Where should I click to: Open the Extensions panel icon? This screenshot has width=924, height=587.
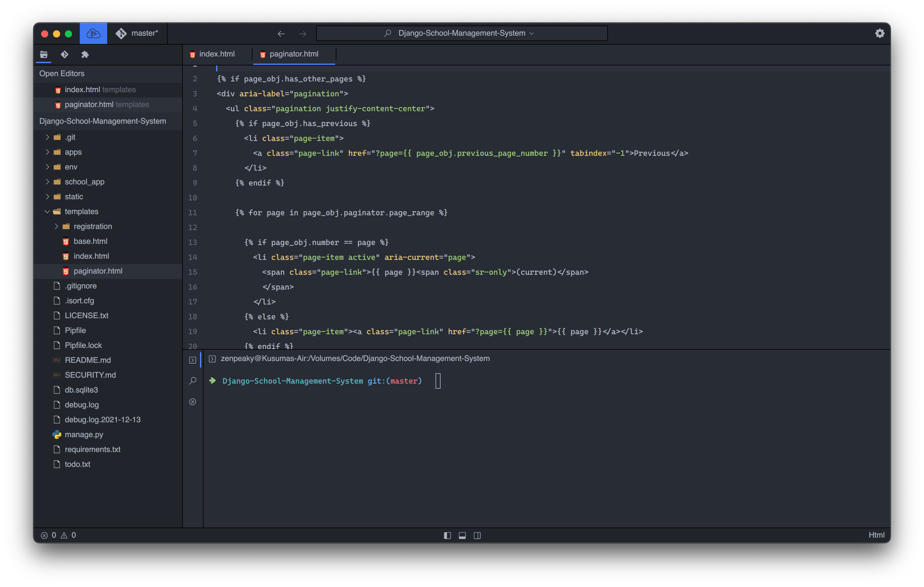(85, 54)
